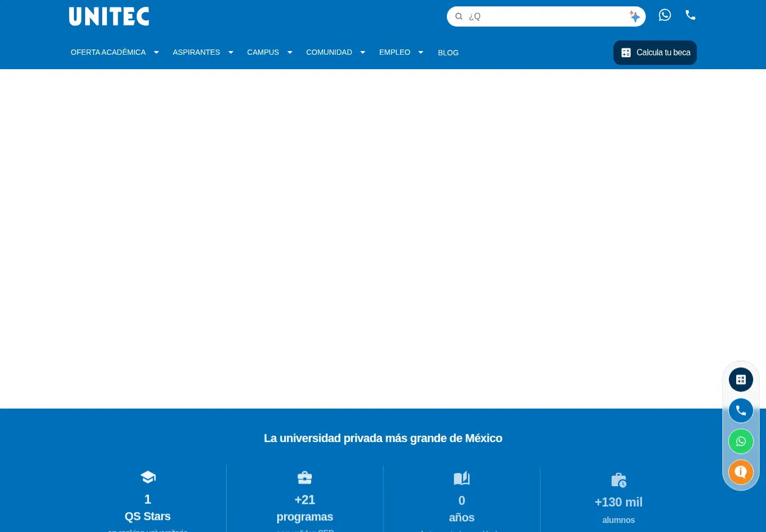This screenshot has width=766, height=532.
Task: Open the EMPLEO menu
Action: pos(395,52)
